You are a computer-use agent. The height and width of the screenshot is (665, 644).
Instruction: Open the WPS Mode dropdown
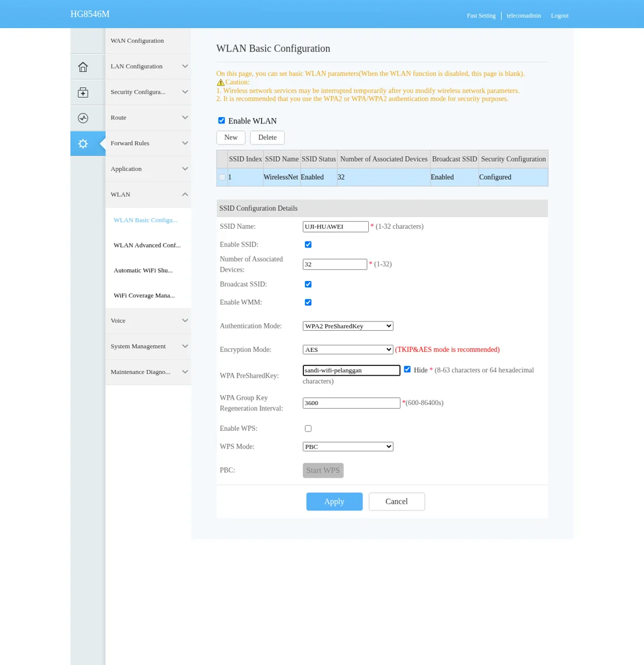pos(348,447)
